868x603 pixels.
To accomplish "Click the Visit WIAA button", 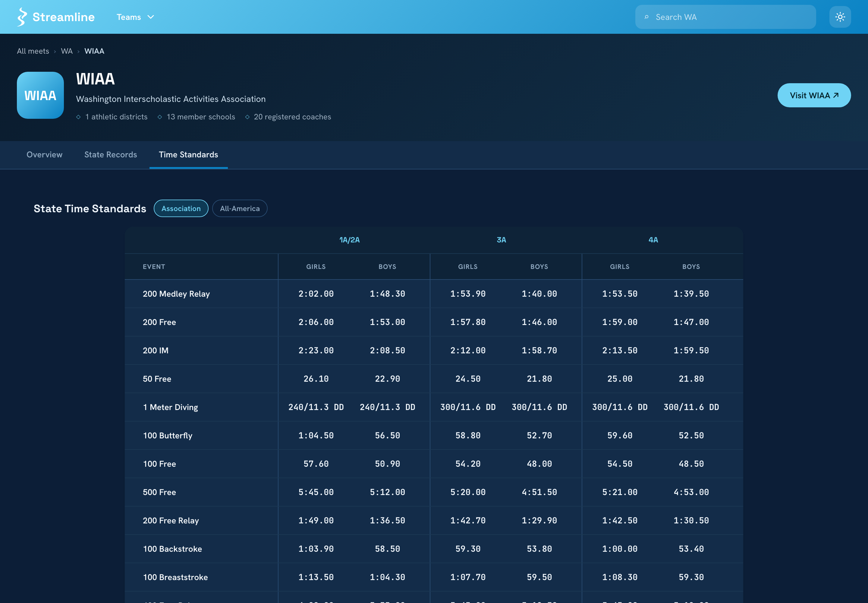I will pyautogui.click(x=814, y=95).
